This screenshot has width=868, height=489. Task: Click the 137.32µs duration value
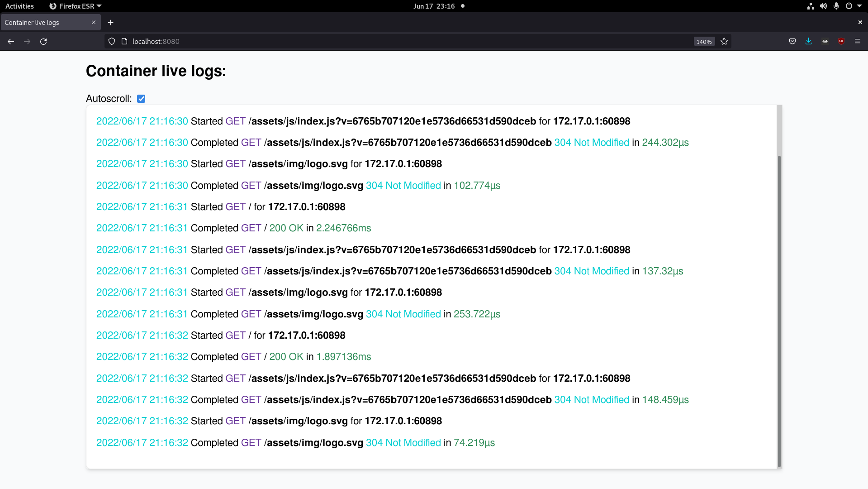pyautogui.click(x=663, y=271)
